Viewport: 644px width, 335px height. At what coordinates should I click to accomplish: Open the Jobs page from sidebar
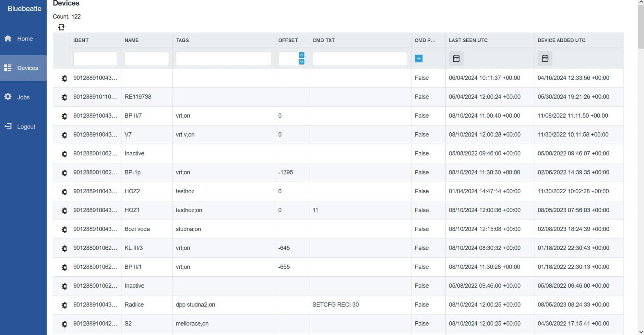point(23,97)
